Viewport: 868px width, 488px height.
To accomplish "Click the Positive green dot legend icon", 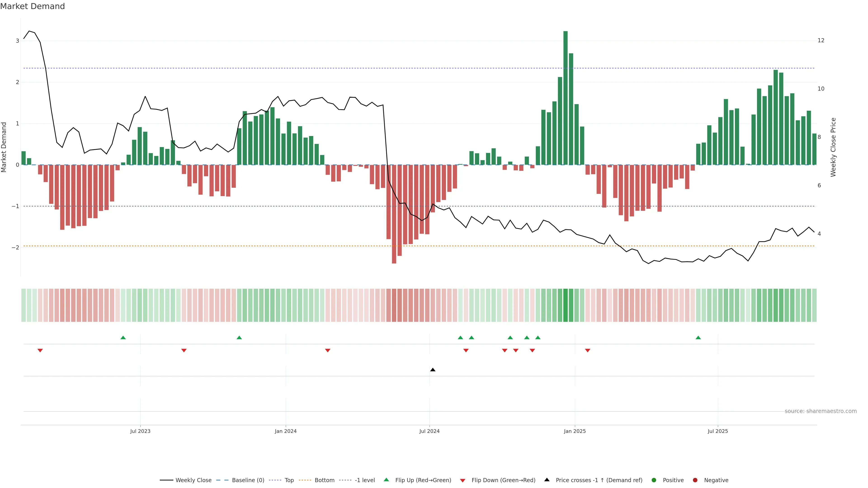I will pyautogui.click(x=654, y=480).
